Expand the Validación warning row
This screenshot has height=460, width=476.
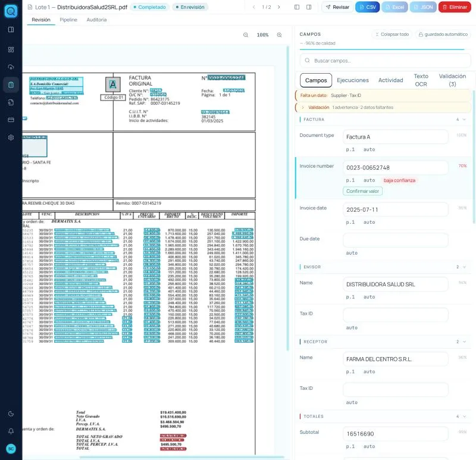point(383,108)
